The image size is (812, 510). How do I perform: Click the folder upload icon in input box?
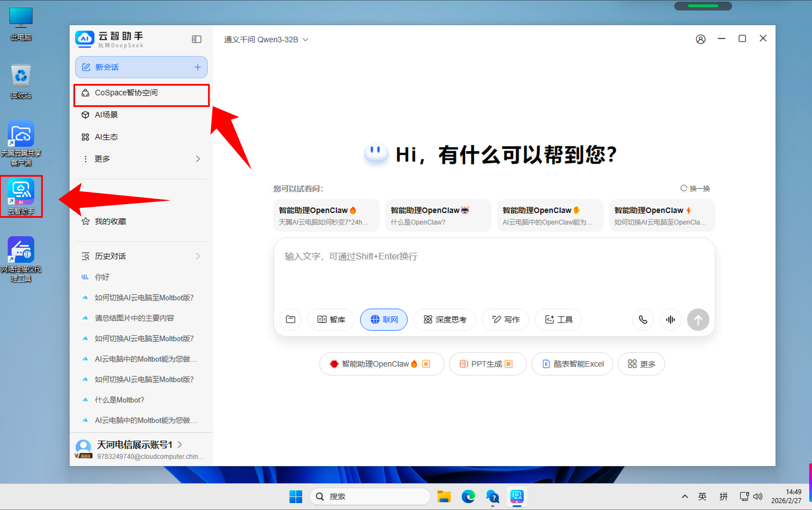coord(290,319)
